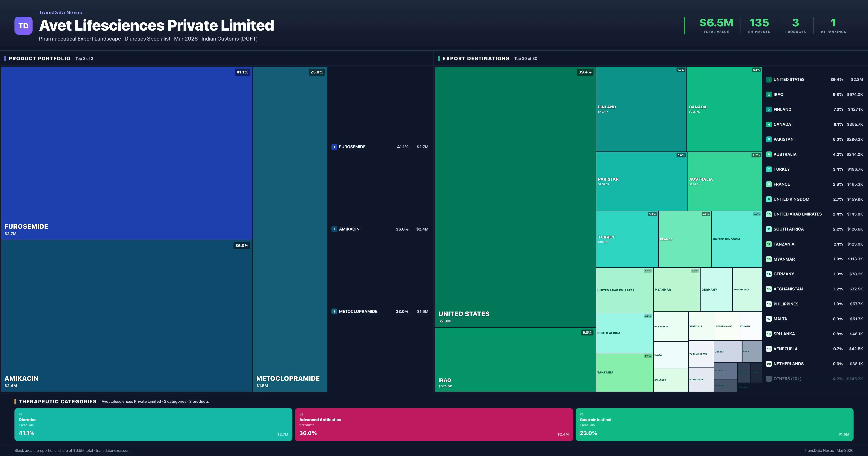868x456 pixels.
Task: Select the Furosemide treemap block
Action: coord(127,153)
